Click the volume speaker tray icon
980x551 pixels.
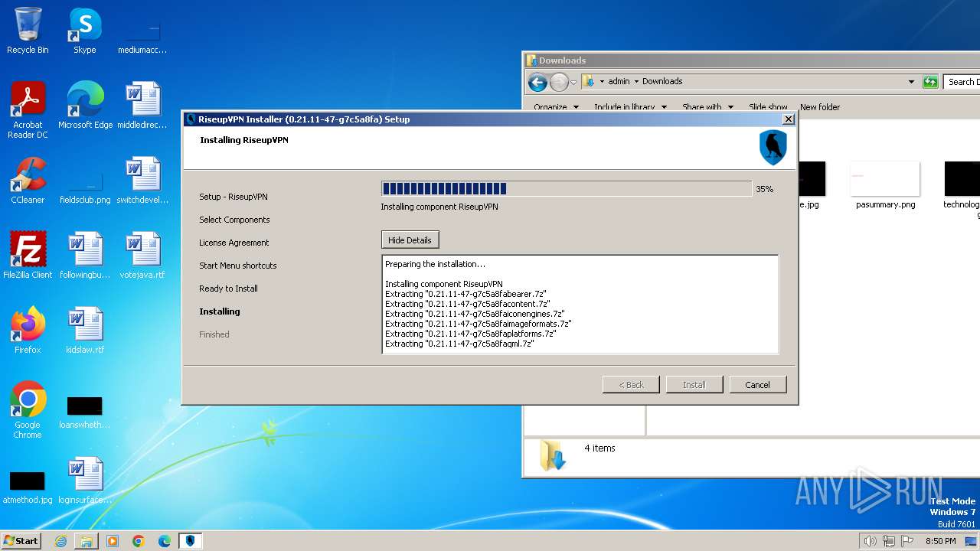click(x=870, y=541)
